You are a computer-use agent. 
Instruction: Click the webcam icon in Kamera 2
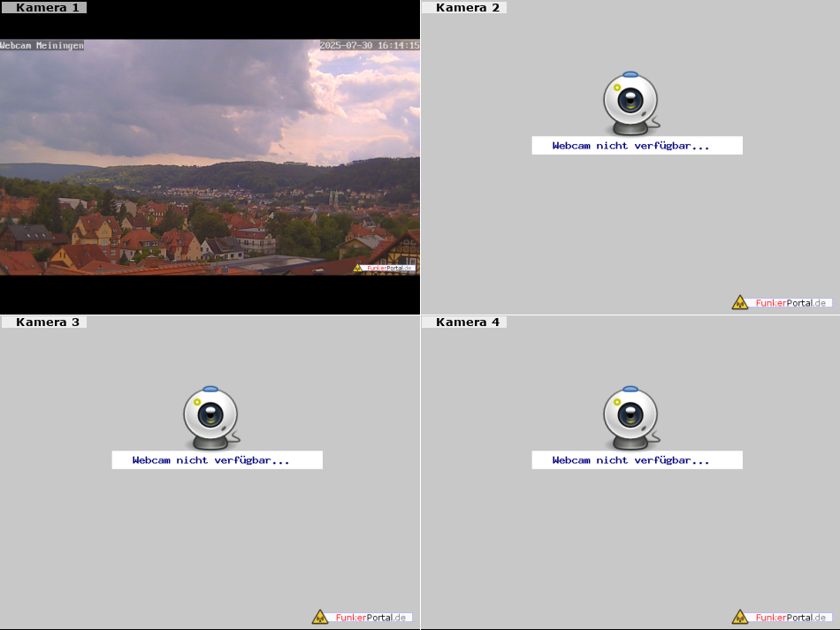[631, 103]
